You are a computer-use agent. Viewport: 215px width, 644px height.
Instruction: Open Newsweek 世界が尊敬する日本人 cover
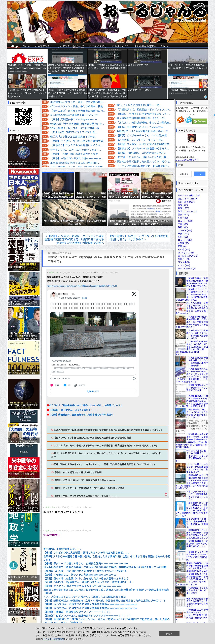click(24, 185)
